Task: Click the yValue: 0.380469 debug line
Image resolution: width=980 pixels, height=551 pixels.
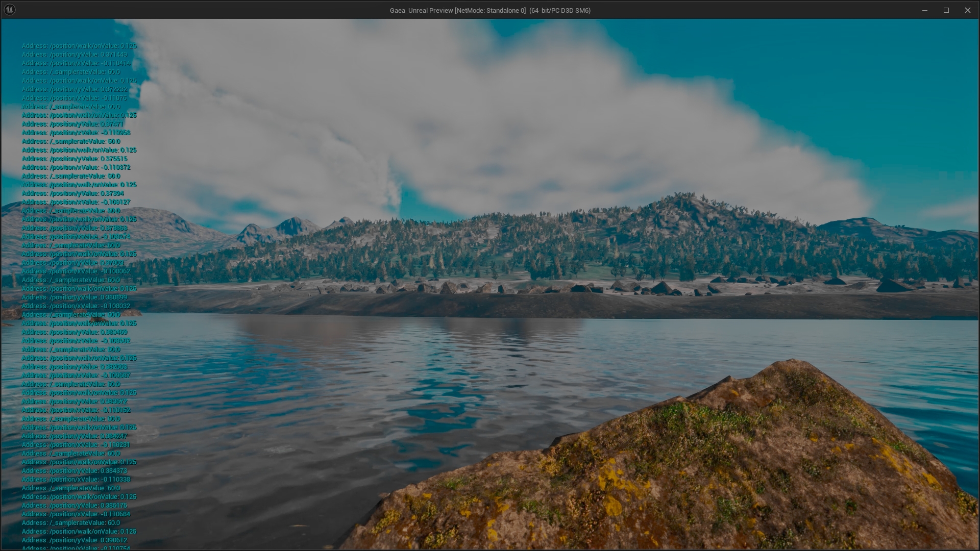Action: tap(75, 332)
